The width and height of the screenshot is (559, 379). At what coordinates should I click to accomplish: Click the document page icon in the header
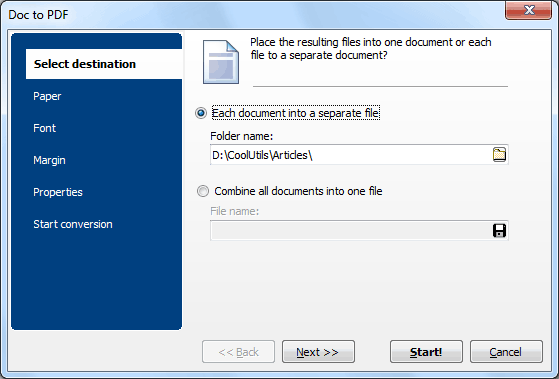[x=221, y=62]
